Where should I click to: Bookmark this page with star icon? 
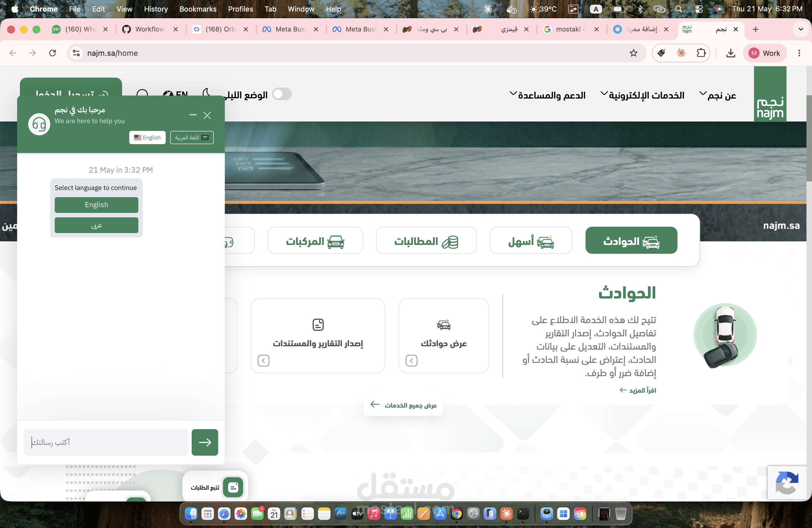pyautogui.click(x=634, y=53)
